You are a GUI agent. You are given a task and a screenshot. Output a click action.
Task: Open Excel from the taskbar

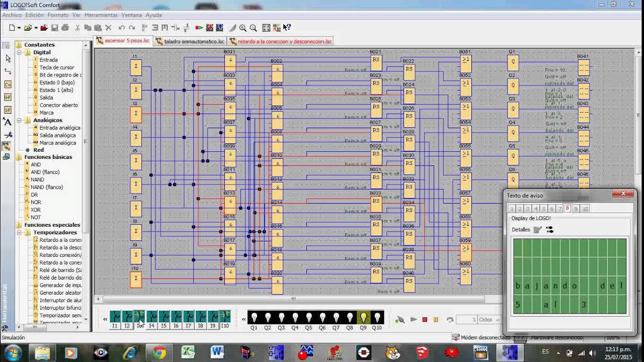(188, 353)
